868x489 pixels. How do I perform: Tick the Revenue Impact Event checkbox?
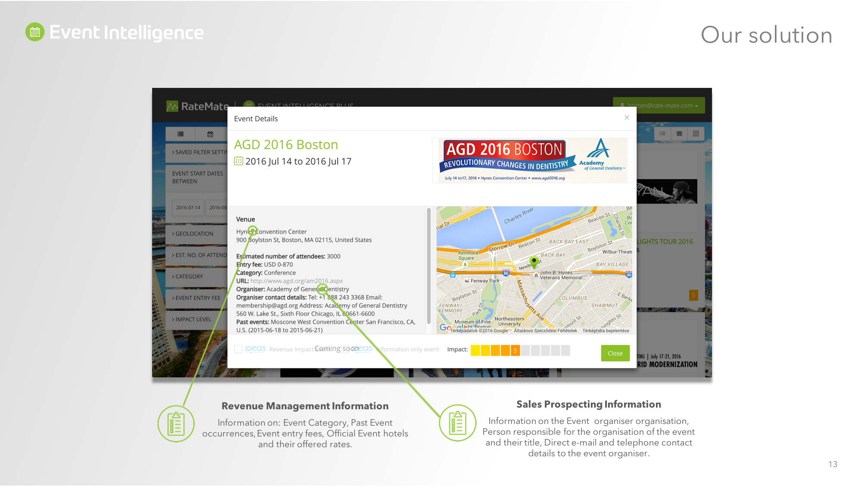pyautogui.click(x=238, y=349)
